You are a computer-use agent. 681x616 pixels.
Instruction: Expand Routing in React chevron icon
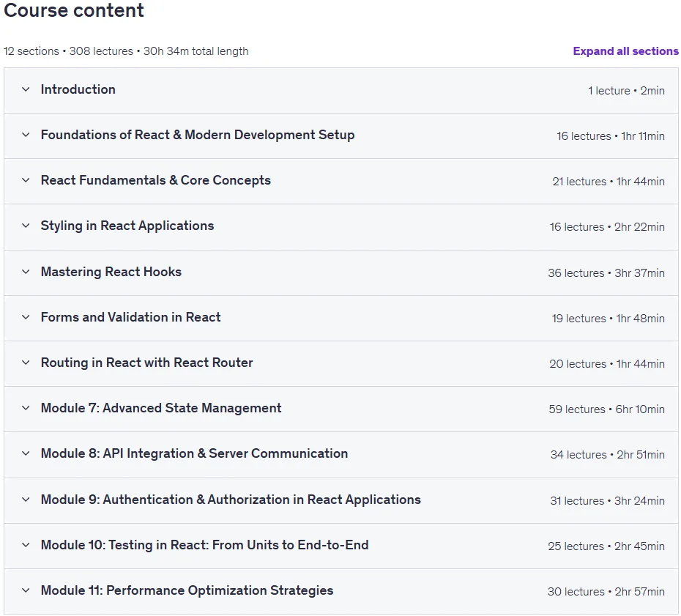[x=26, y=363]
